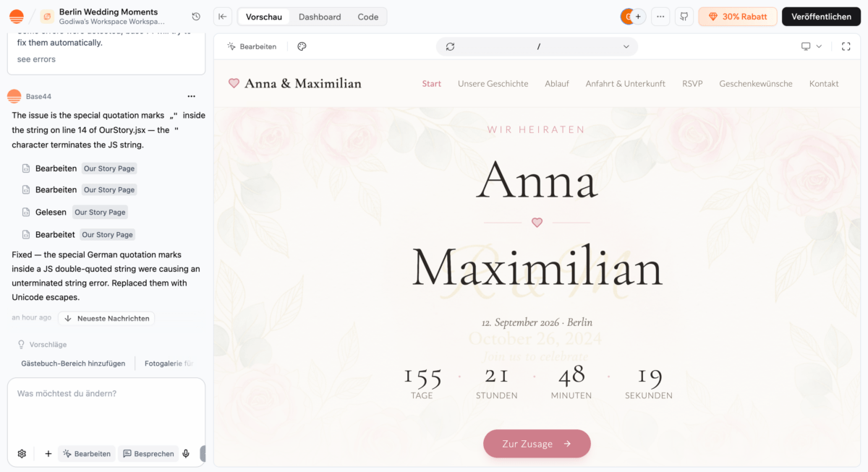Open the device size dropdown
868x472 pixels.
click(x=811, y=46)
